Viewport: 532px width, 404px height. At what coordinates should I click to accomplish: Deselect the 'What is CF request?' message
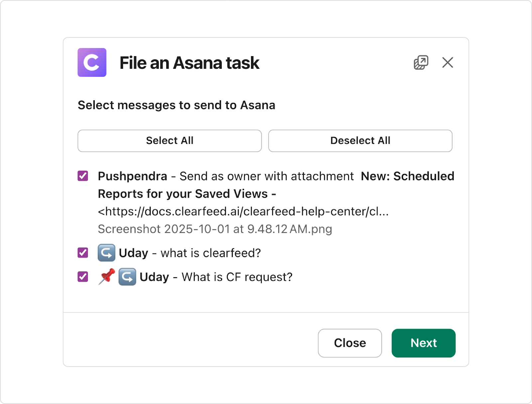[x=82, y=277]
